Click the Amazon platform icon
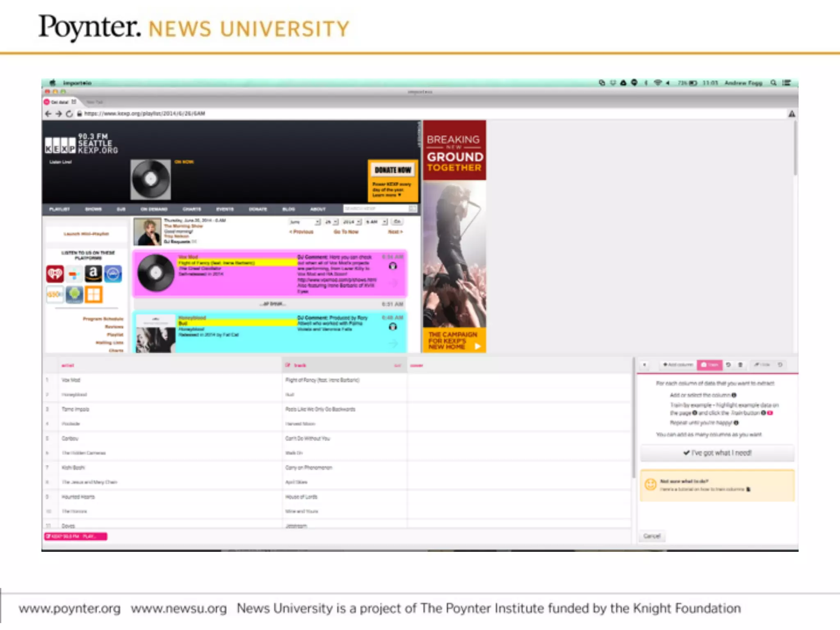840x630 pixels. tap(94, 274)
